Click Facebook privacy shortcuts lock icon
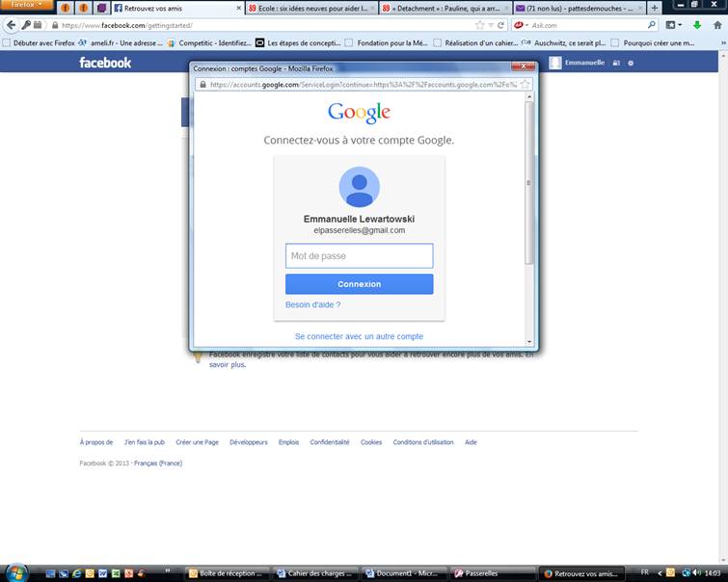 616,63
